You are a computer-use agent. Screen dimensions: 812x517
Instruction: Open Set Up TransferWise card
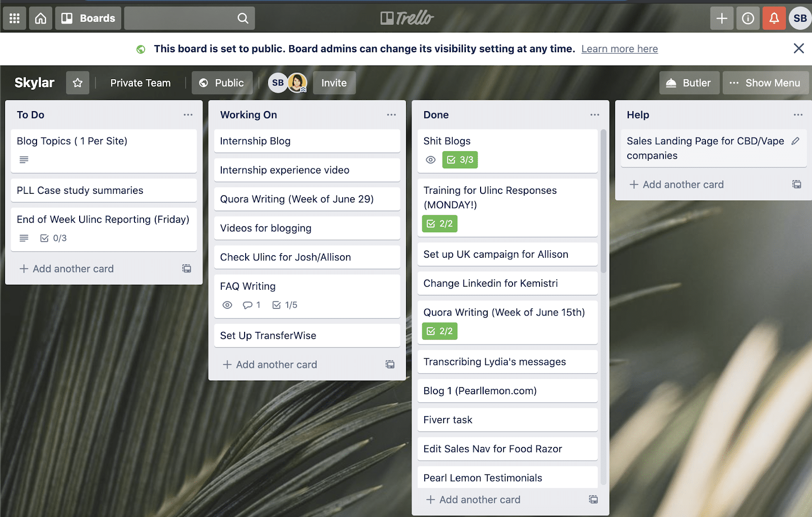click(x=307, y=335)
